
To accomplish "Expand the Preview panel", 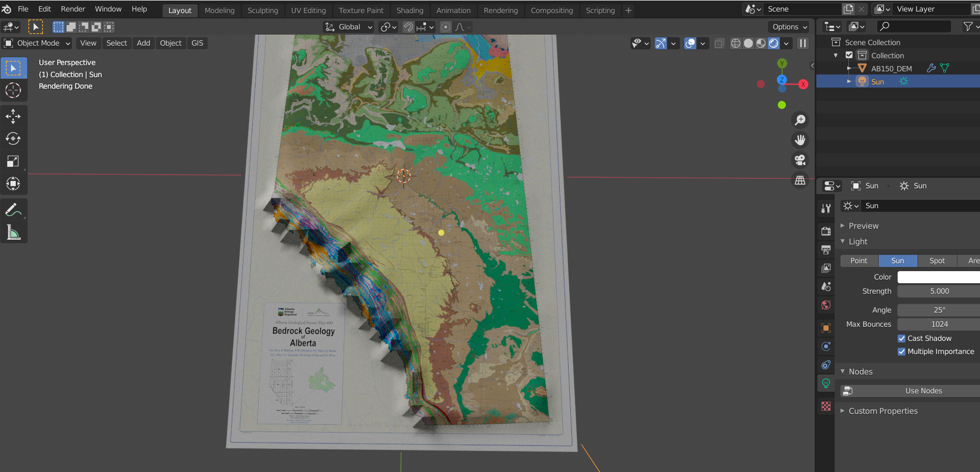I will pos(863,226).
